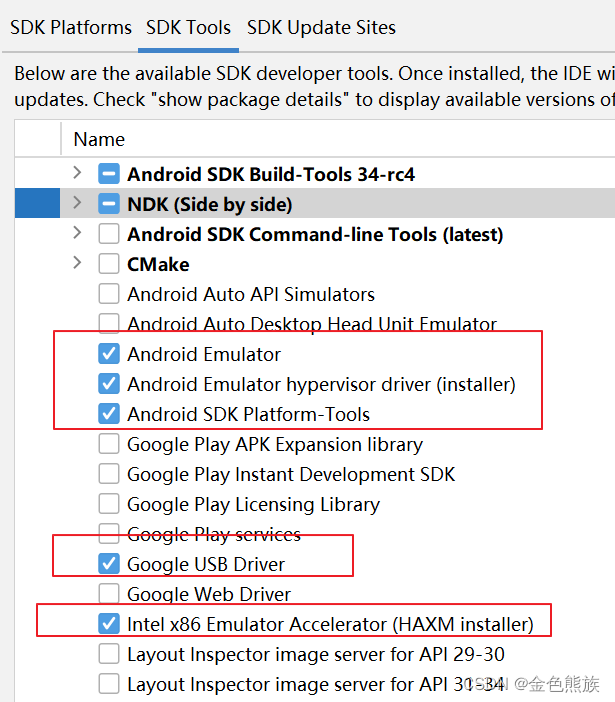
Task: Switch to the SDK Platforms tab
Action: (71, 28)
